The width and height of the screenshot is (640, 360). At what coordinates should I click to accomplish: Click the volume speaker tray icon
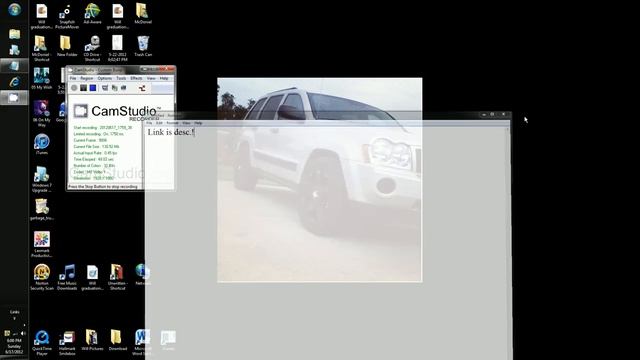coord(23,333)
